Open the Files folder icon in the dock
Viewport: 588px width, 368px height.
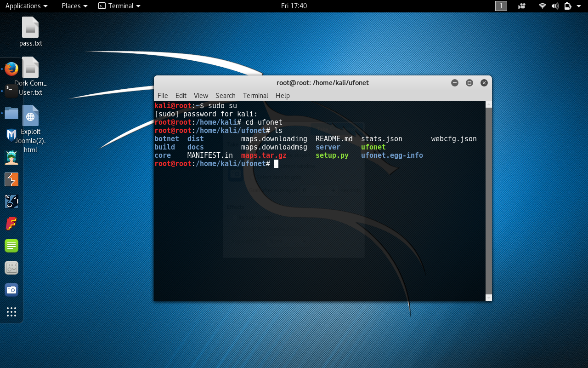coord(11,113)
